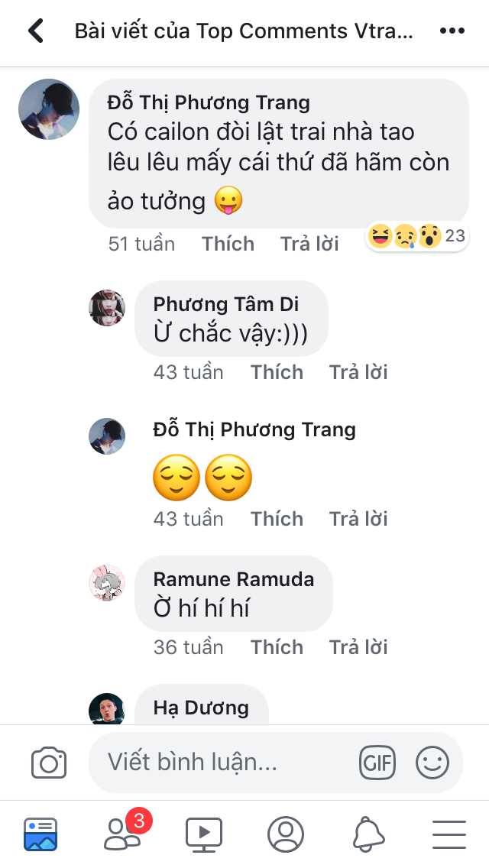Open the Profile tab
Viewport: 489px width, 868px height.
pyautogui.click(x=286, y=834)
